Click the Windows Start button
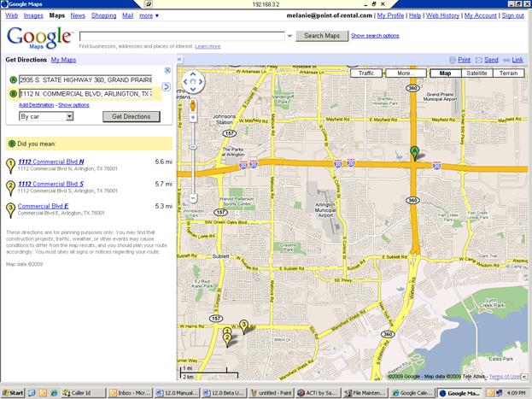 (13, 393)
